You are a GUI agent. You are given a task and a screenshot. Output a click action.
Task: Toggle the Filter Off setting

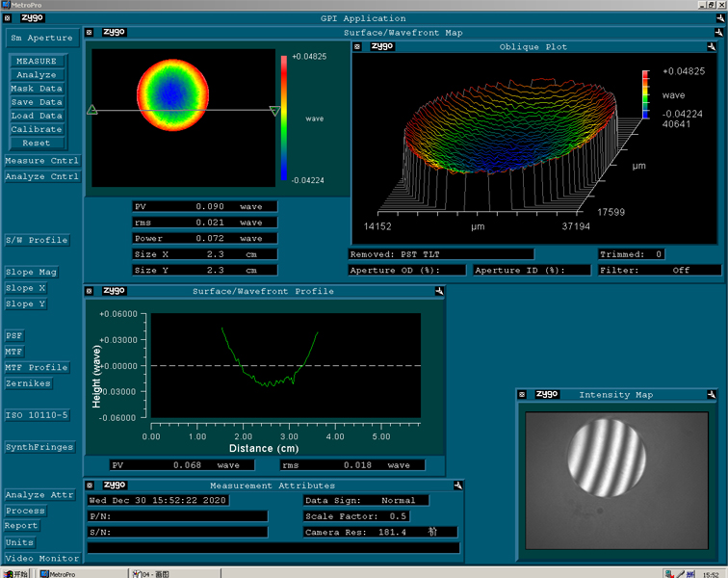[681, 271]
